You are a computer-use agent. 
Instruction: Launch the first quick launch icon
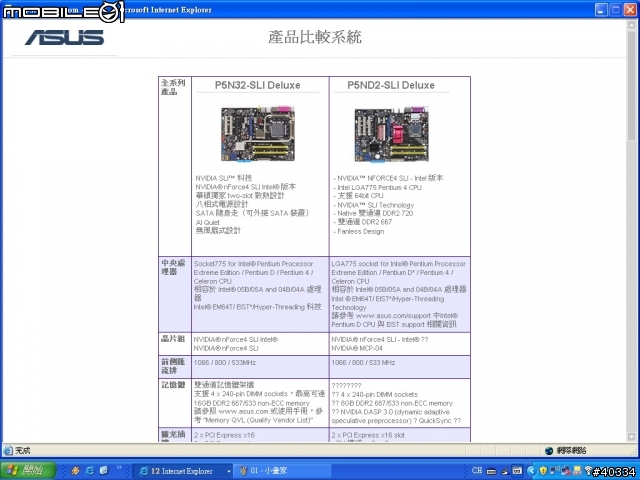(x=76, y=471)
